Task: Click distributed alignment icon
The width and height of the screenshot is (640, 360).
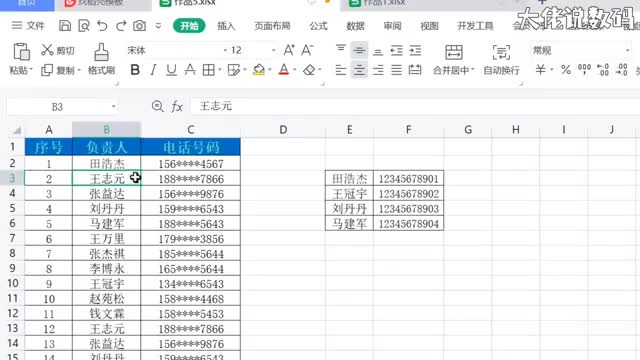Action: pyautogui.click(x=415, y=70)
